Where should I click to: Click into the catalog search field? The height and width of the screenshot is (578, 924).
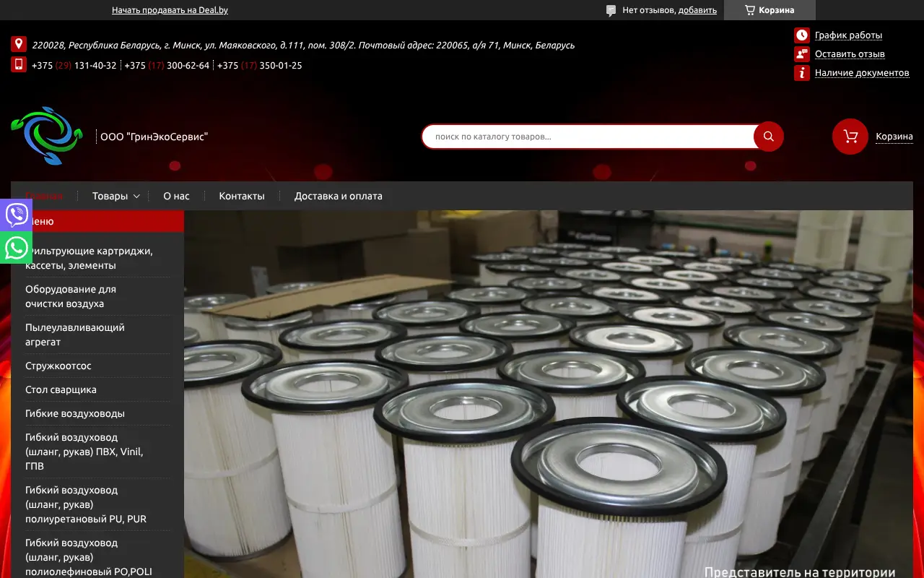pyautogui.click(x=588, y=137)
